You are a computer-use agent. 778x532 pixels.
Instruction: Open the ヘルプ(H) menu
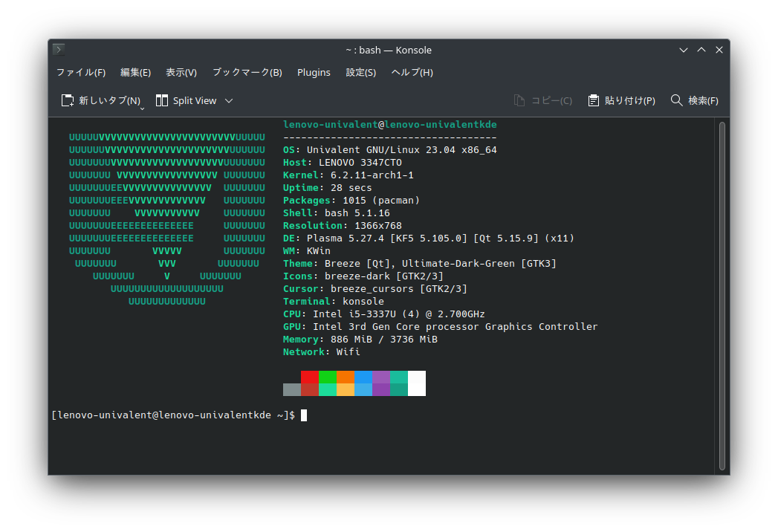[412, 73]
